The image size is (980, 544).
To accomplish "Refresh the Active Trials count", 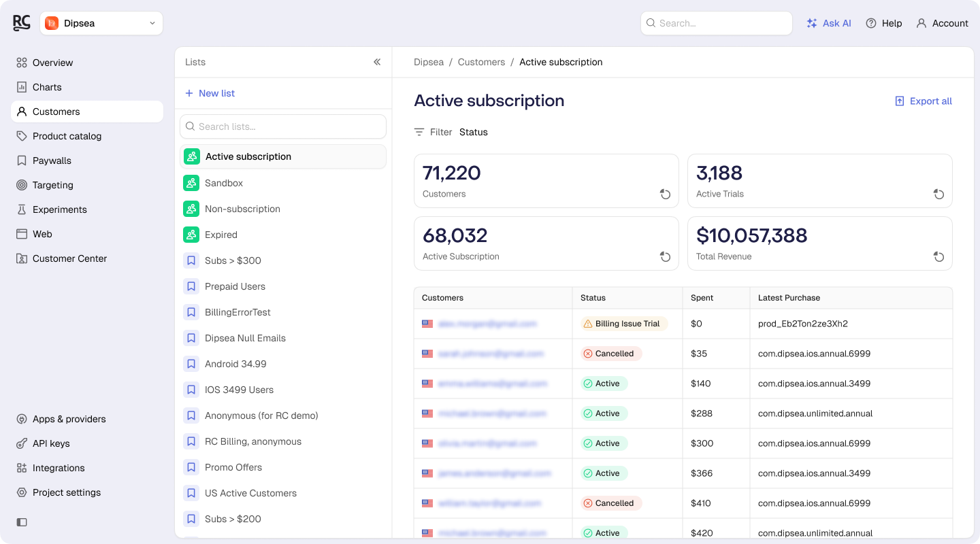I will (938, 194).
